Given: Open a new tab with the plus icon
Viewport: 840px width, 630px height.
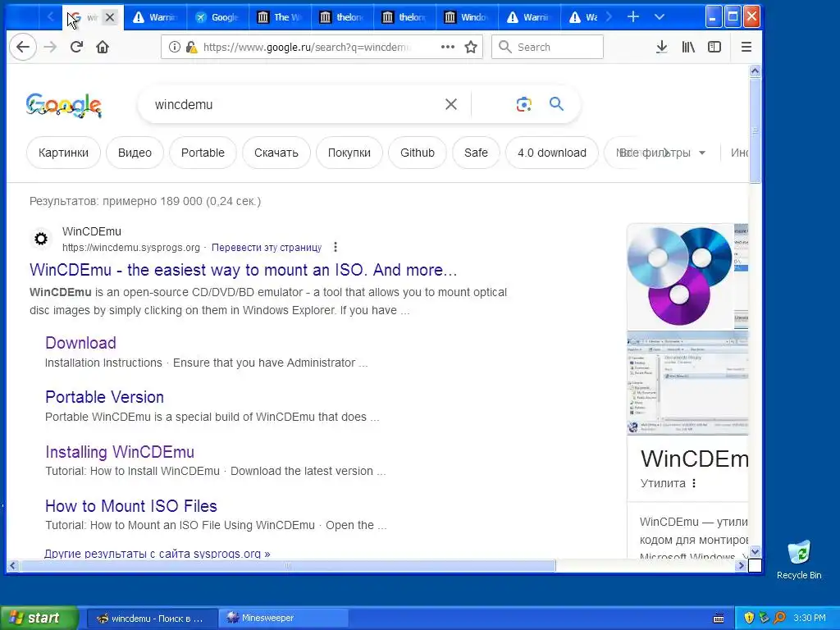Looking at the screenshot, I should coord(633,17).
